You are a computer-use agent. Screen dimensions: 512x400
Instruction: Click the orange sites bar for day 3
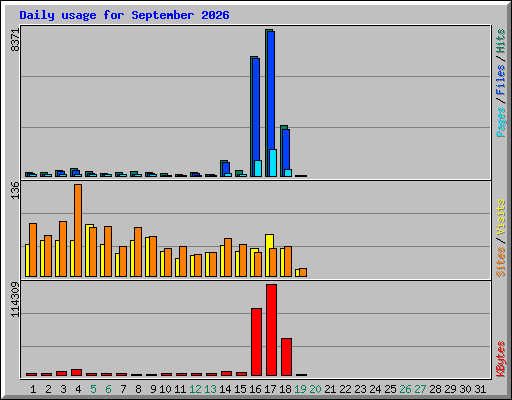click(63, 249)
